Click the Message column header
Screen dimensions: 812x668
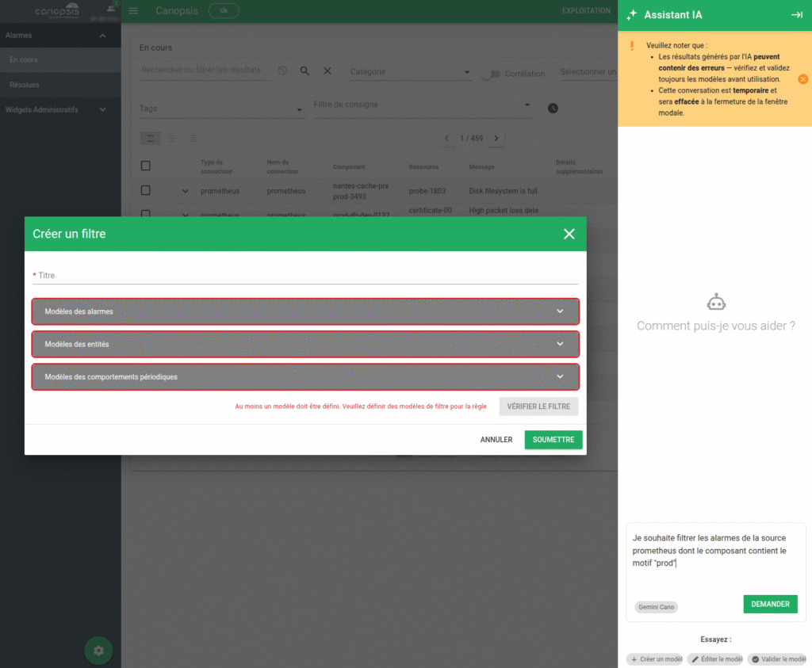point(481,166)
